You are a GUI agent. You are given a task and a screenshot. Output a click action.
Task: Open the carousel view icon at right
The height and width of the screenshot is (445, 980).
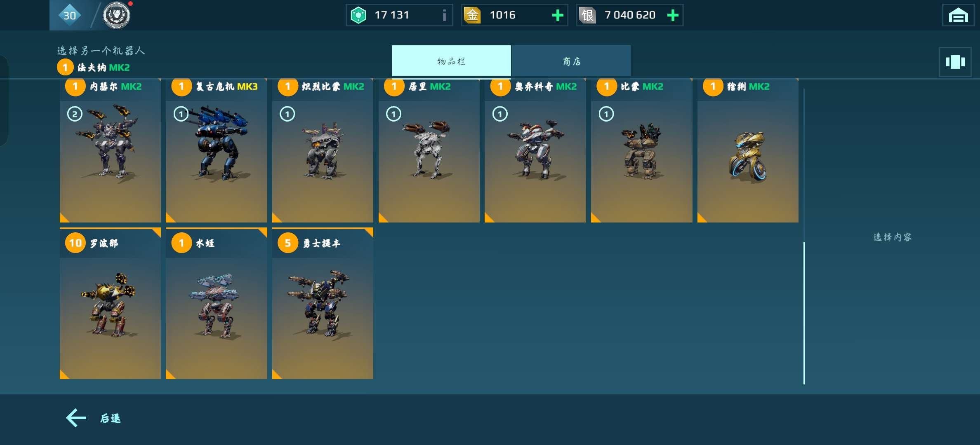pyautogui.click(x=955, y=62)
